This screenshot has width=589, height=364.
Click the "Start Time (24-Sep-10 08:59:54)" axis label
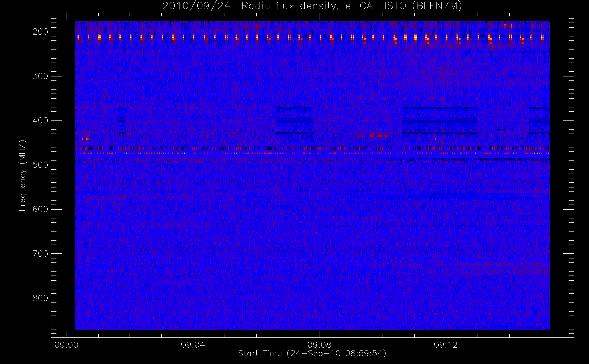click(312, 353)
